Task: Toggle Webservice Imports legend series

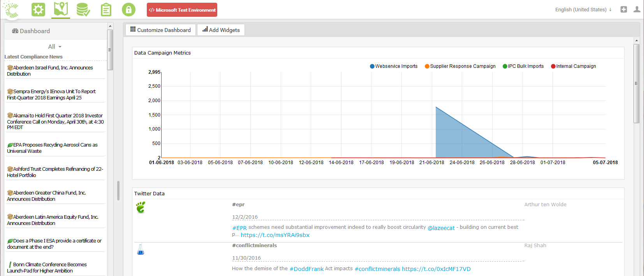Action: (x=394, y=66)
